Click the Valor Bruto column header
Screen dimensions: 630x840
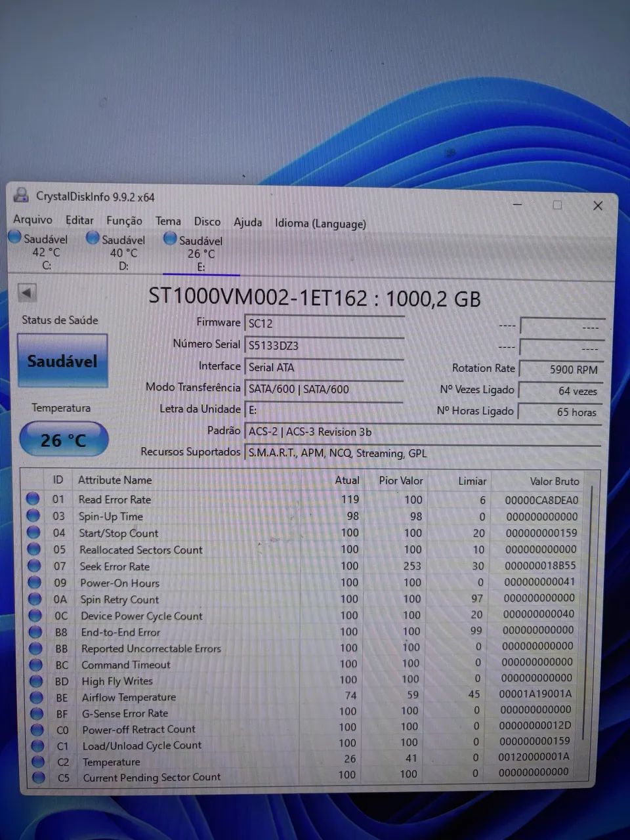pyautogui.click(x=555, y=482)
